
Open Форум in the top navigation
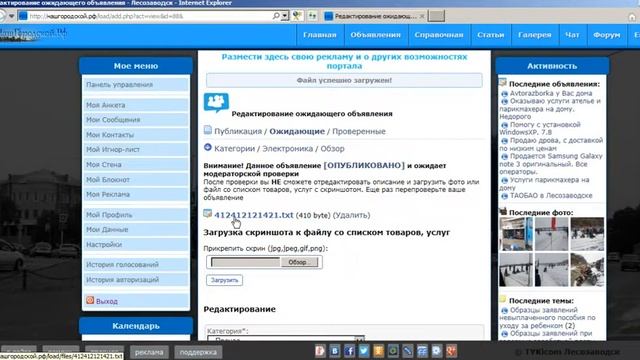coord(607,35)
